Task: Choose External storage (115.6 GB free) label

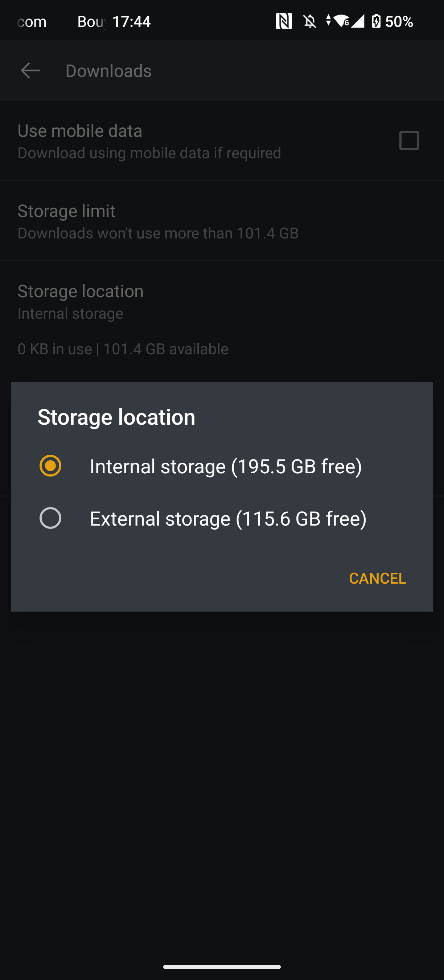Action: click(228, 519)
